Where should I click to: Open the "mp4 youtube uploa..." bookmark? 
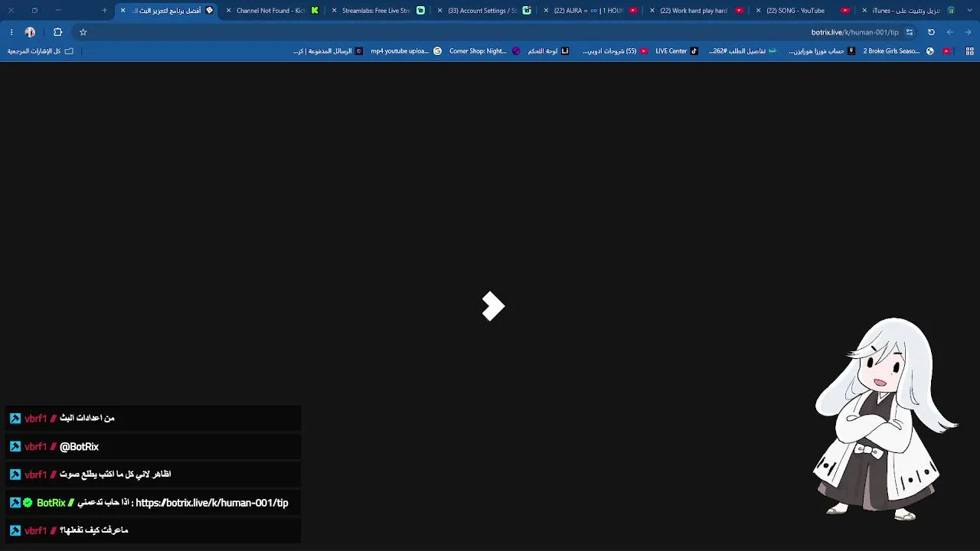click(407, 51)
